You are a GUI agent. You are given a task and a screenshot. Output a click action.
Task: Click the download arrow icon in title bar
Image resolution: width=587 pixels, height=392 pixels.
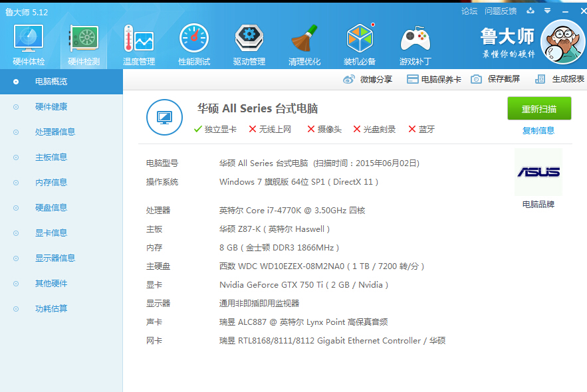click(530, 11)
